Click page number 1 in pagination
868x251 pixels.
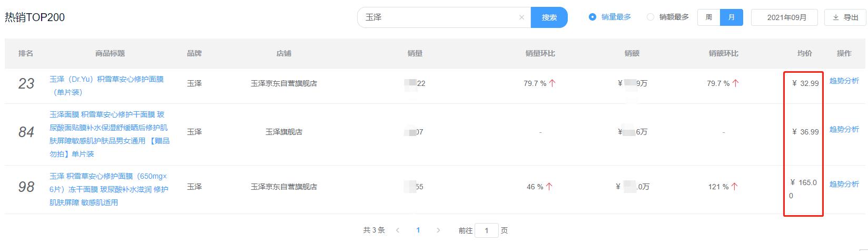coord(418,230)
